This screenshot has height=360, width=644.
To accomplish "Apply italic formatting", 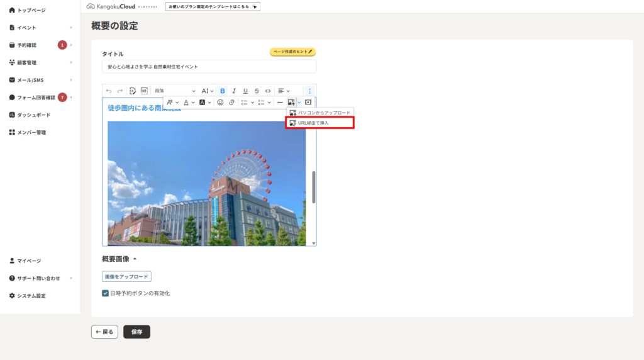I will pos(234,91).
